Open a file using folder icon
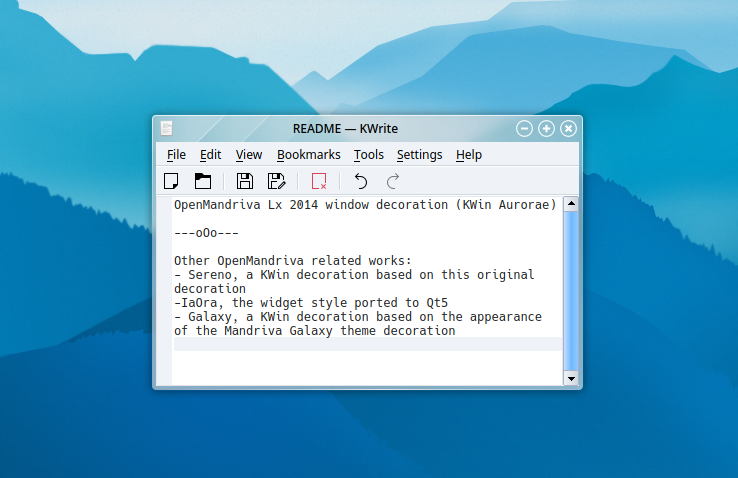Viewport: 738px width, 478px height. coord(203,181)
